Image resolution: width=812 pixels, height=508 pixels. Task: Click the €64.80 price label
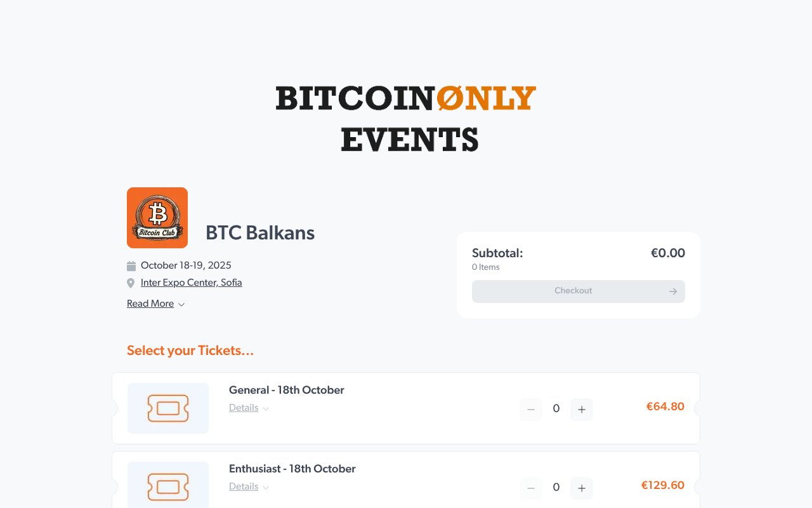[x=665, y=406]
